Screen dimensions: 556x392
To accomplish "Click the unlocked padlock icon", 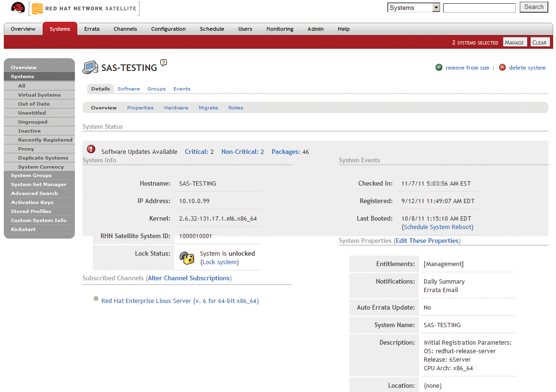I will pyautogui.click(x=187, y=258).
